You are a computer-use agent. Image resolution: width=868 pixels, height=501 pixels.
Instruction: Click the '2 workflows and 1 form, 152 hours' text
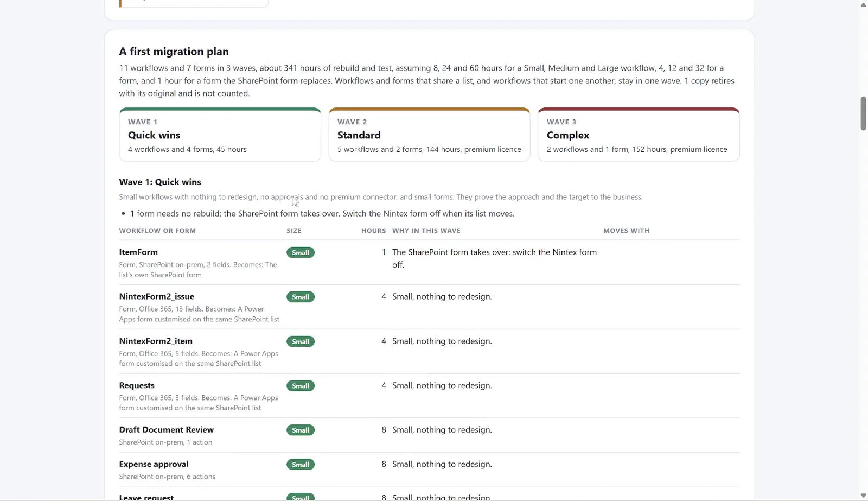pyautogui.click(x=637, y=149)
